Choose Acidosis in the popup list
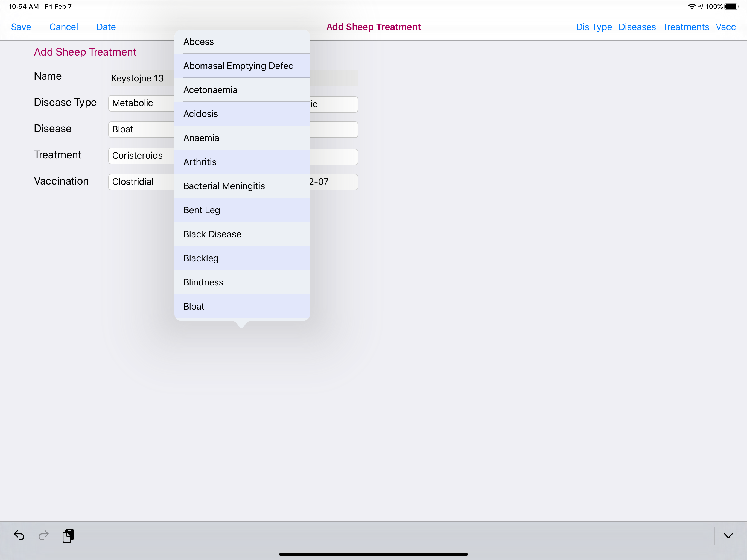 click(242, 114)
